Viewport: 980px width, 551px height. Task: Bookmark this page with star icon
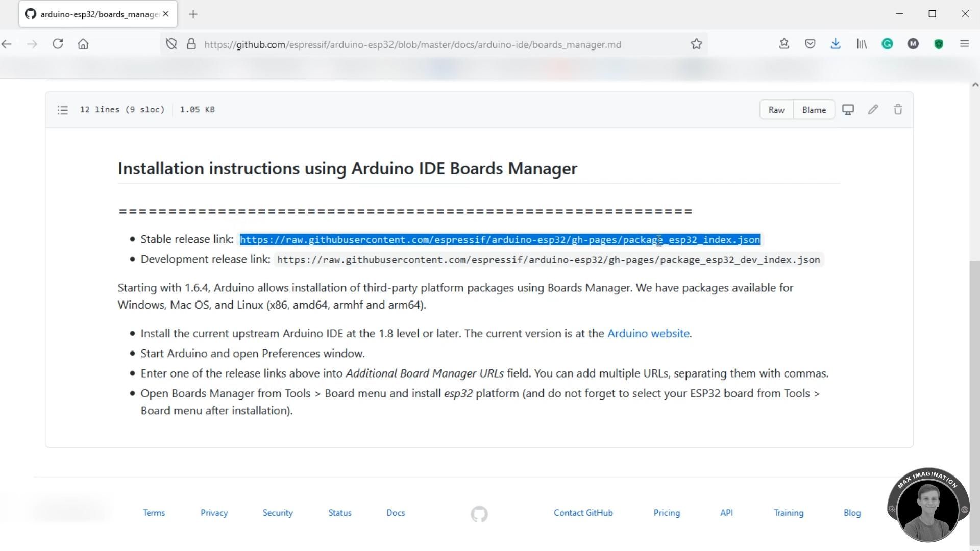[696, 44]
